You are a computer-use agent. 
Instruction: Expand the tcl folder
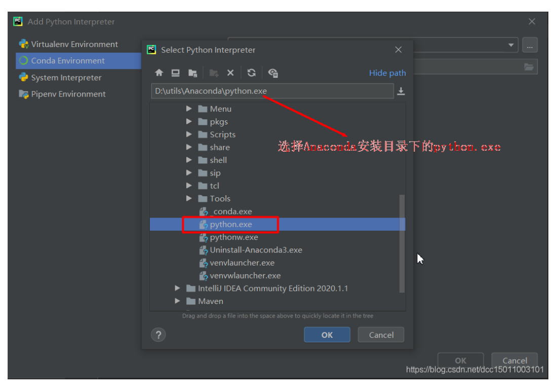point(189,185)
